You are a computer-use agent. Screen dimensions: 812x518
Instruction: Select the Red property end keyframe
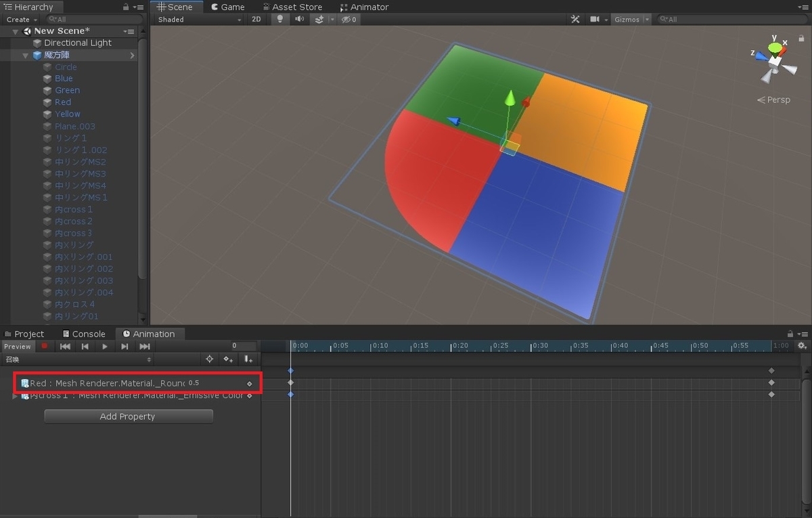771,383
